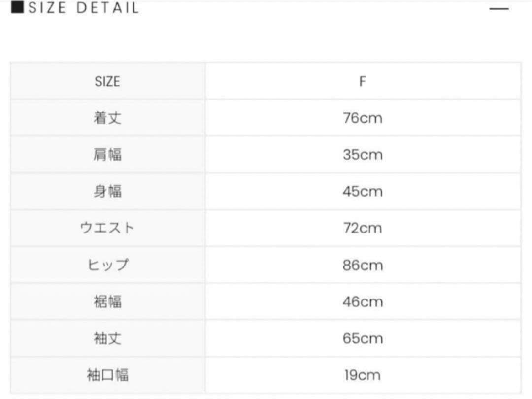Click the 76cm value cell

click(363, 118)
